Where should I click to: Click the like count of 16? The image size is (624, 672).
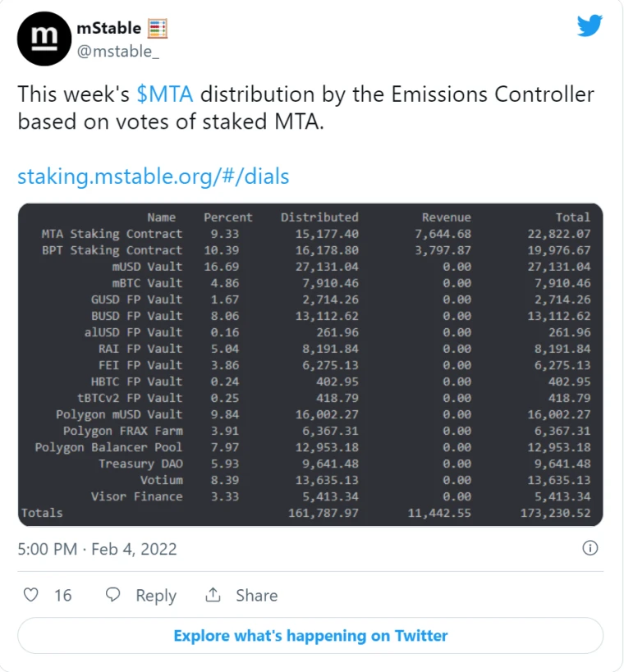63,596
